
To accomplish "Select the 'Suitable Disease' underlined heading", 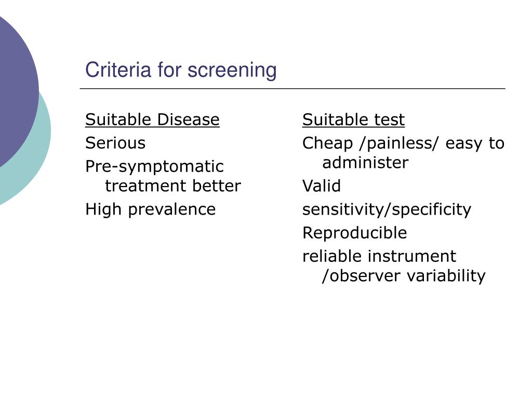I will [152, 120].
